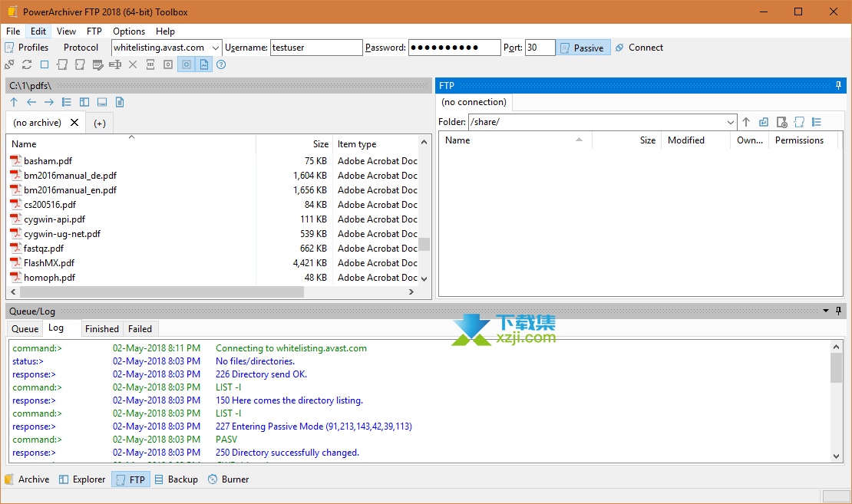Viewport: 852px width, 504px height.
Task: Click the back arrow in local pane
Action: (x=31, y=102)
